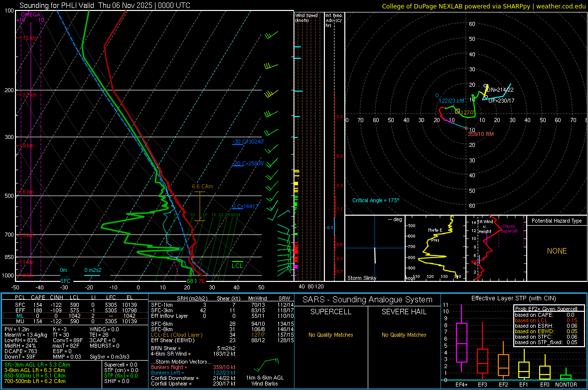Click the UP=230/17 Corfidi upshear marker
This screenshot has width=588, height=390.
[486, 97]
